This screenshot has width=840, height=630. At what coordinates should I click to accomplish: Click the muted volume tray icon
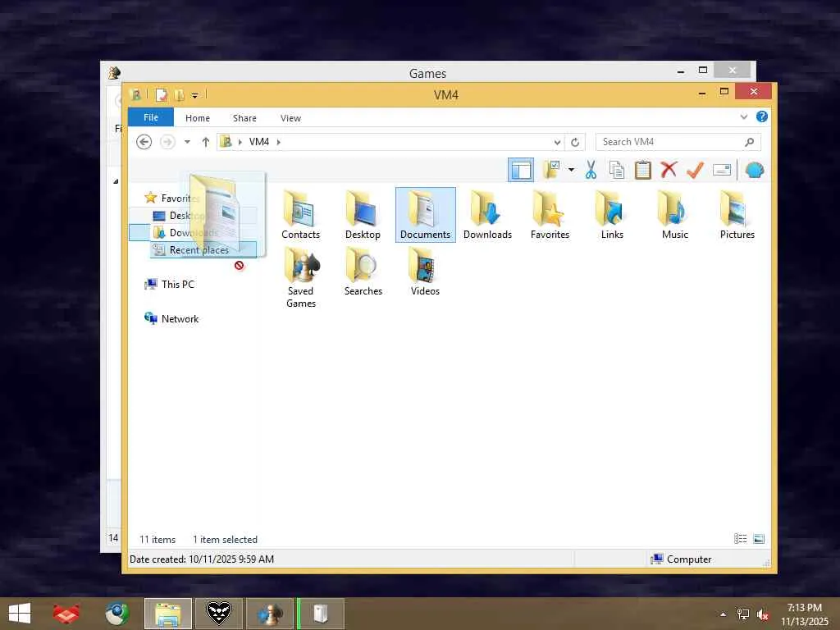pos(762,614)
